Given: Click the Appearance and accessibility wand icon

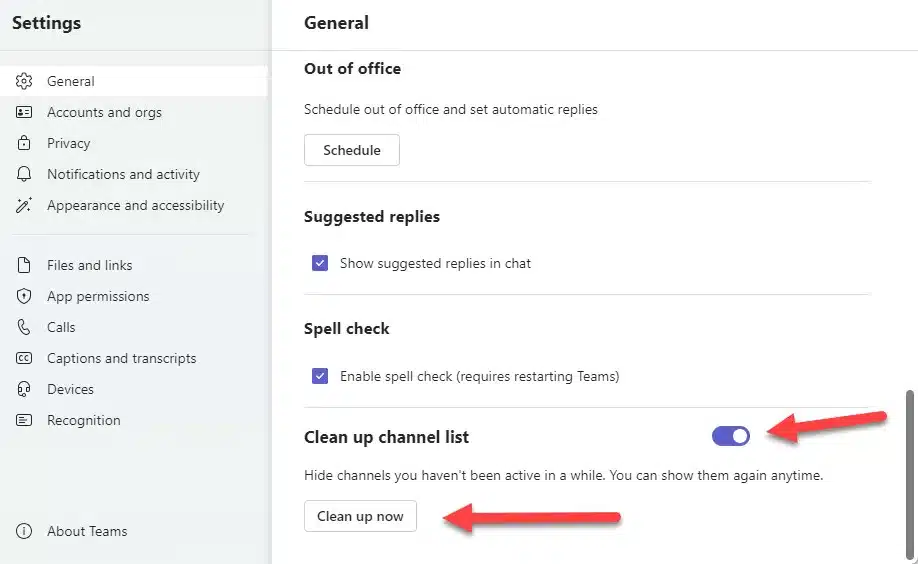Looking at the screenshot, I should pos(25,205).
